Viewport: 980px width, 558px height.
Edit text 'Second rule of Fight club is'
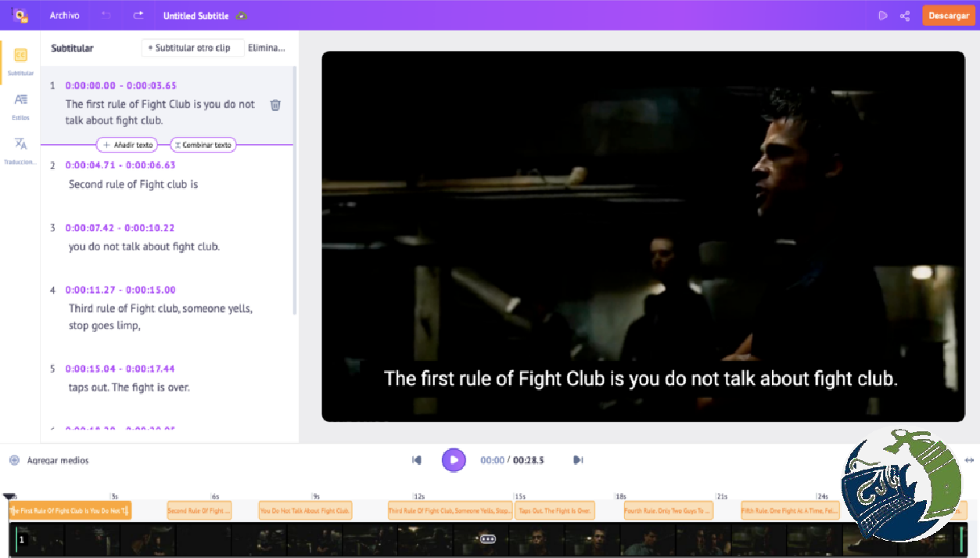click(x=134, y=185)
